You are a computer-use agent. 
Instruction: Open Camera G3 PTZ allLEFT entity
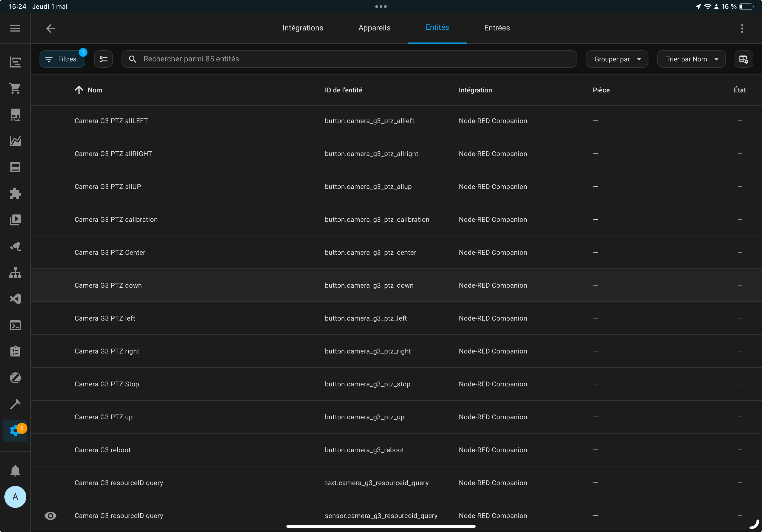pos(396,121)
